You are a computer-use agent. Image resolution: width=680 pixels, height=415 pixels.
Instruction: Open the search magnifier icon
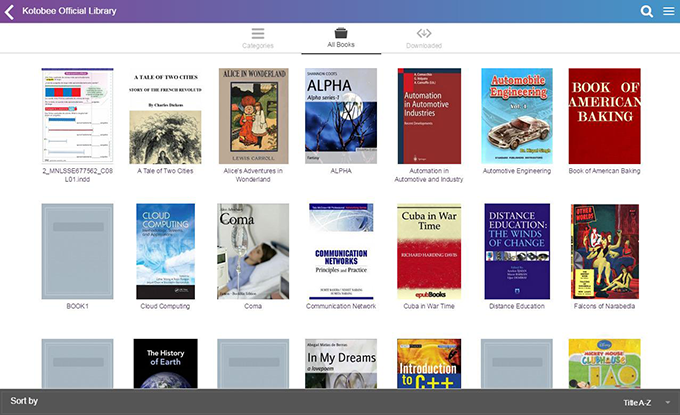tap(646, 12)
